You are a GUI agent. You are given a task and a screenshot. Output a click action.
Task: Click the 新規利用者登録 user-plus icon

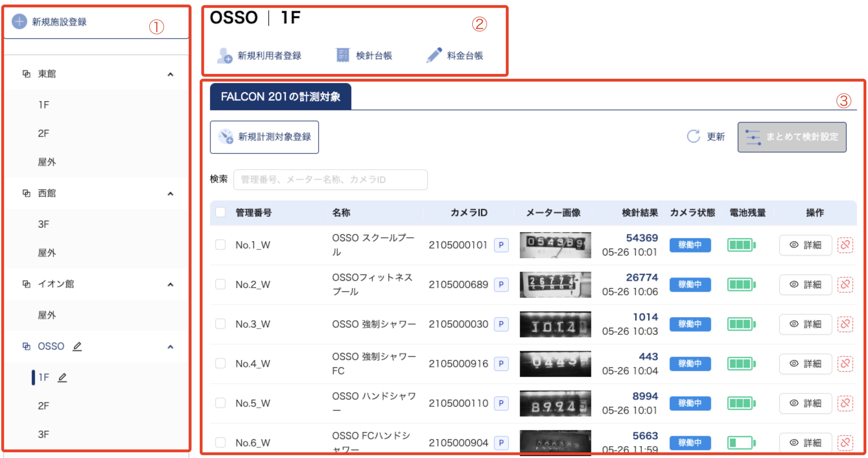[224, 56]
